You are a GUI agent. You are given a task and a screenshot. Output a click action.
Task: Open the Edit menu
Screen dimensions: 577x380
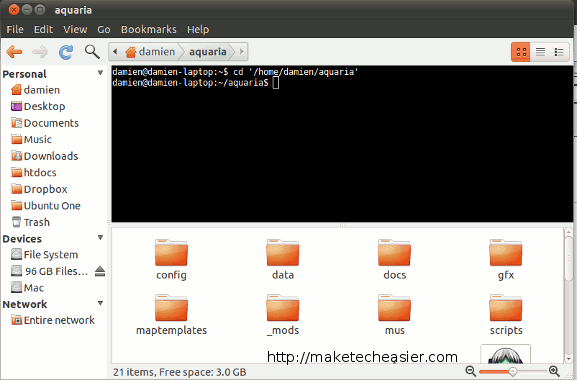point(43,29)
